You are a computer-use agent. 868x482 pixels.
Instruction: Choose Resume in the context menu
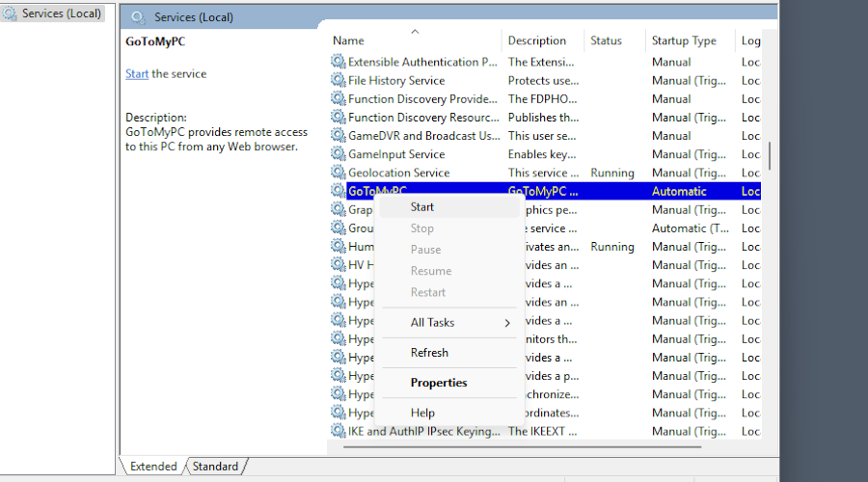[449, 271]
